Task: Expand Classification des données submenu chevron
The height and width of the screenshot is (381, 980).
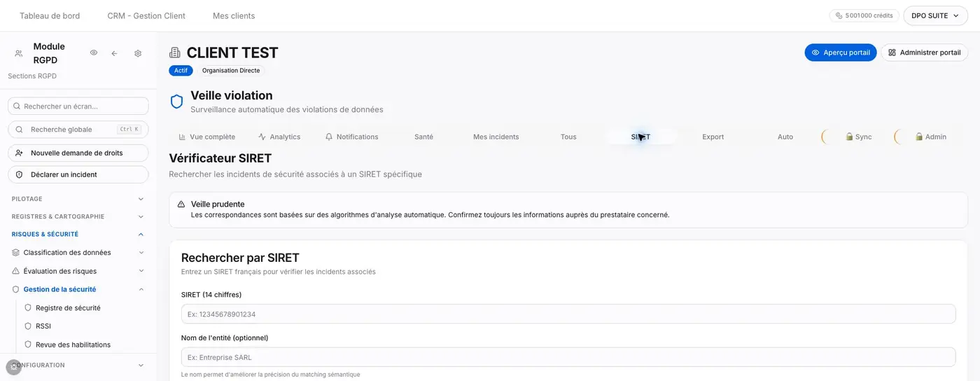Action: (141, 253)
